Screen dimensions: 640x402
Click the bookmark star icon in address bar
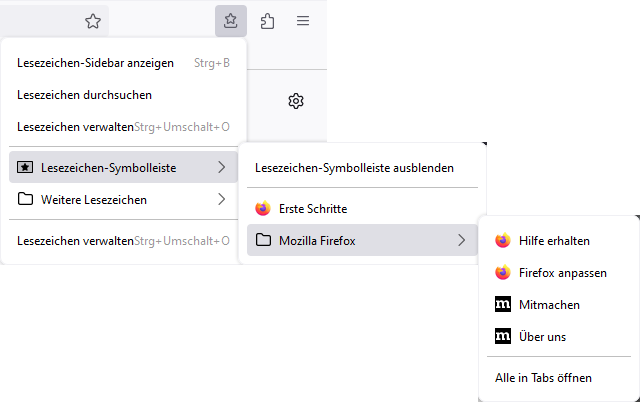93,21
